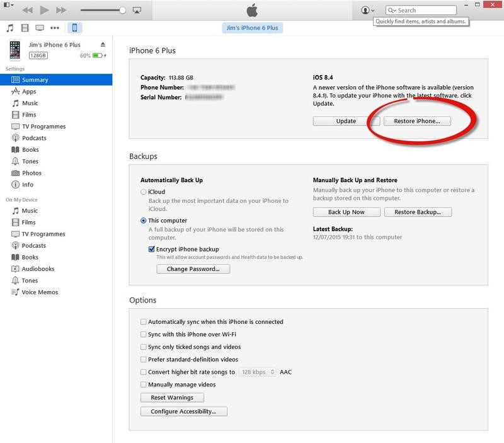Click the Update button

click(346, 121)
